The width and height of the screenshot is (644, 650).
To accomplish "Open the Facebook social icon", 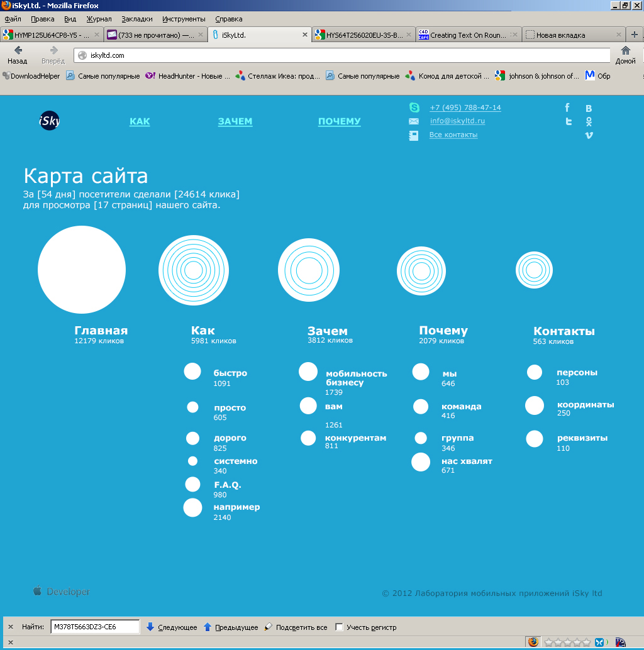I will pyautogui.click(x=567, y=107).
